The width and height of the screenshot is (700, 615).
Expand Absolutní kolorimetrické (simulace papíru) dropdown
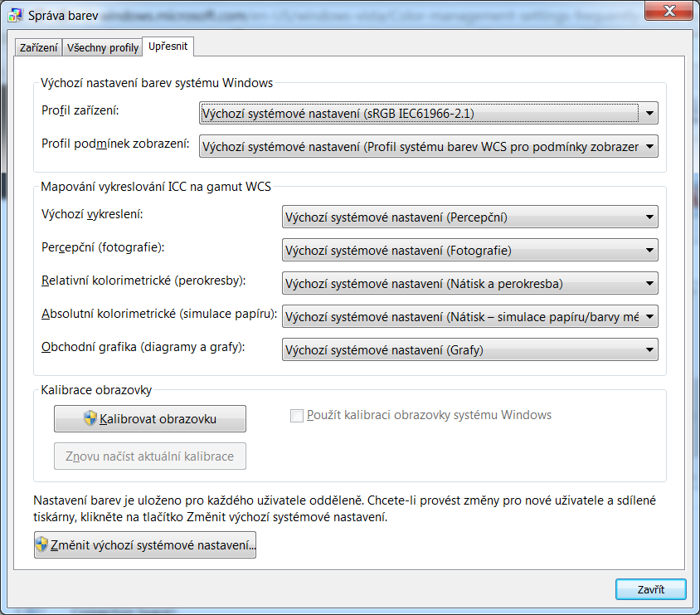[649, 317]
